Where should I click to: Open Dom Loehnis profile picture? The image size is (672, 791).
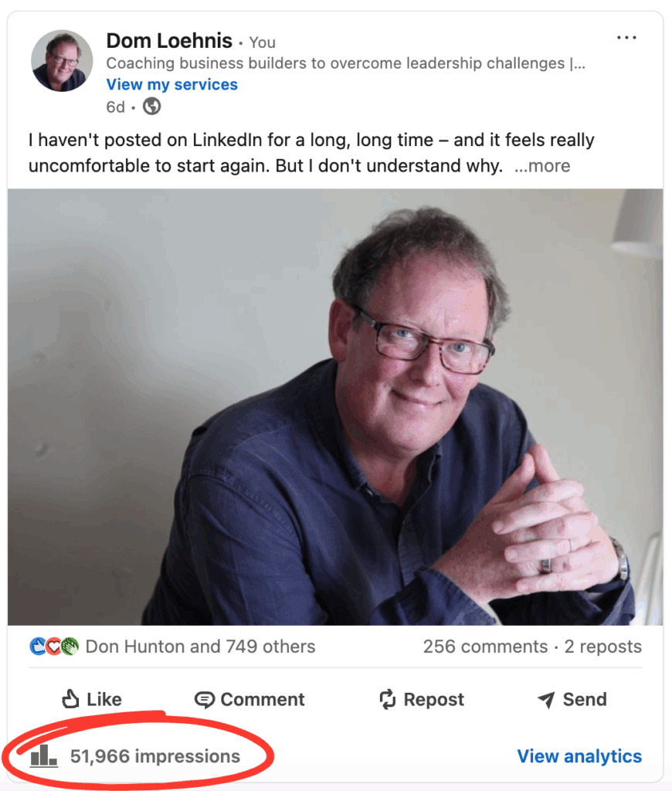[x=62, y=60]
